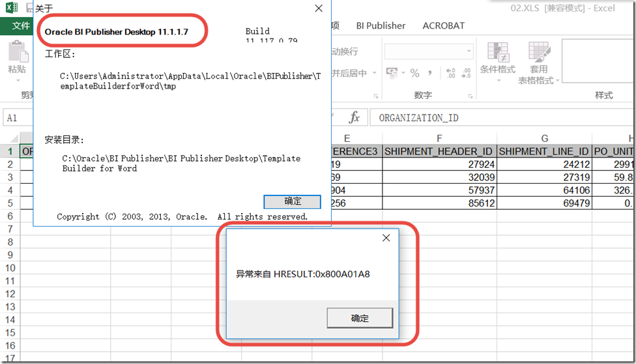This screenshot has height=364, width=636.
Task: Open 条件格式 conditional formatting
Action: [498, 62]
